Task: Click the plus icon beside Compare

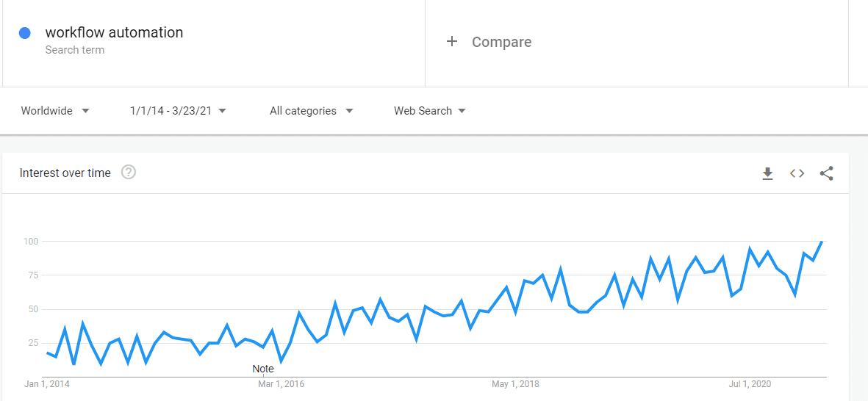Action: (x=452, y=42)
